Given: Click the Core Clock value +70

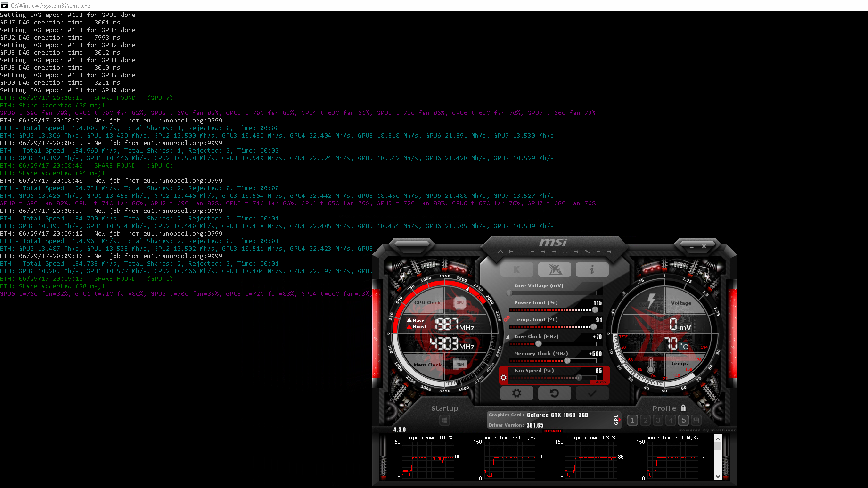Looking at the screenshot, I should pos(597,337).
